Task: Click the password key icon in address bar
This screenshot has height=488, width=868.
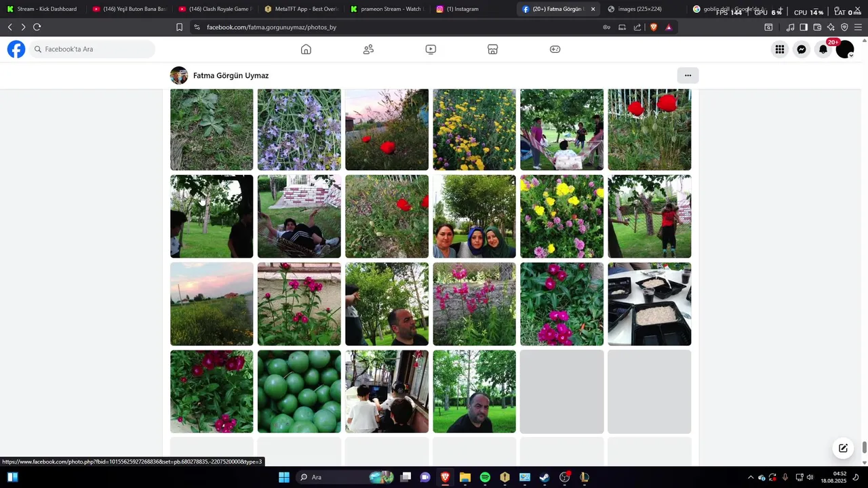Action: tap(606, 27)
